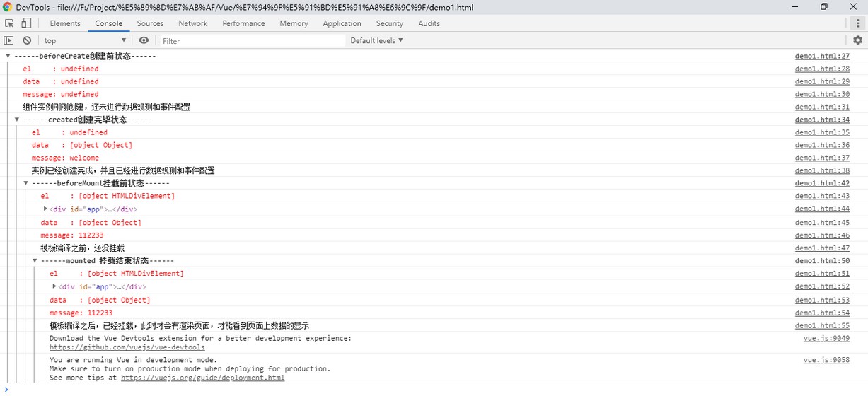
Task: Open source link demo1.html:55
Action: pos(822,325)
